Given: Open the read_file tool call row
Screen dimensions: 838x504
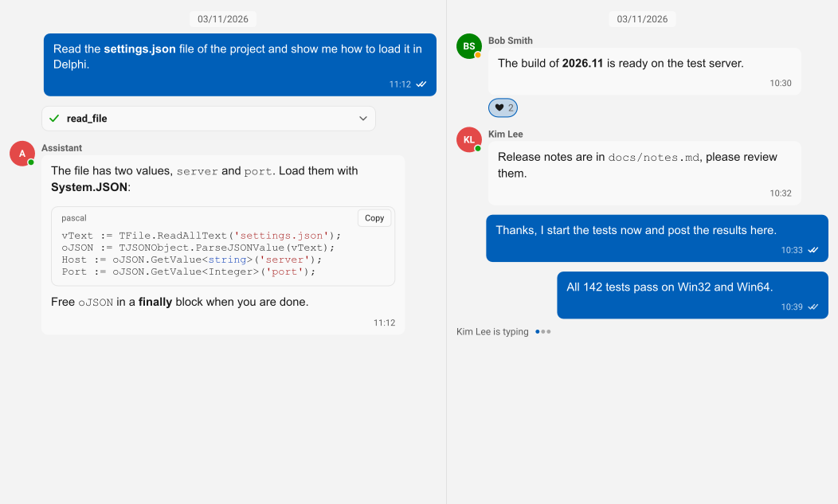Looking at the screenshot, I should click(209, 118).
